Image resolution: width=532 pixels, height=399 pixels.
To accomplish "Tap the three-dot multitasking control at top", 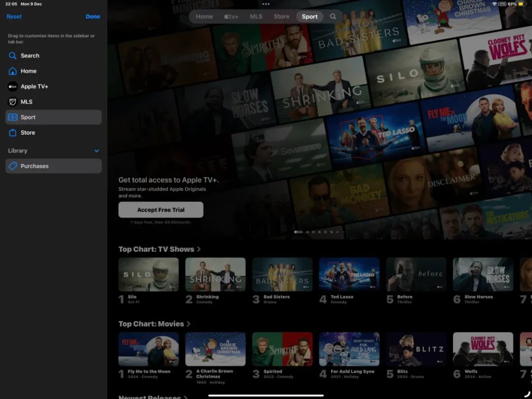I will pyautogui.click(x=266, y=4).
